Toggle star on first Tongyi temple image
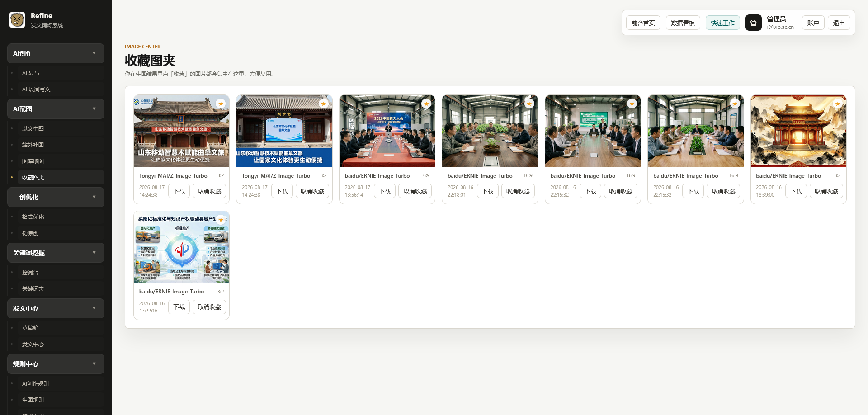The width and height of the screenshot is (868, 415). coord(221,104)
